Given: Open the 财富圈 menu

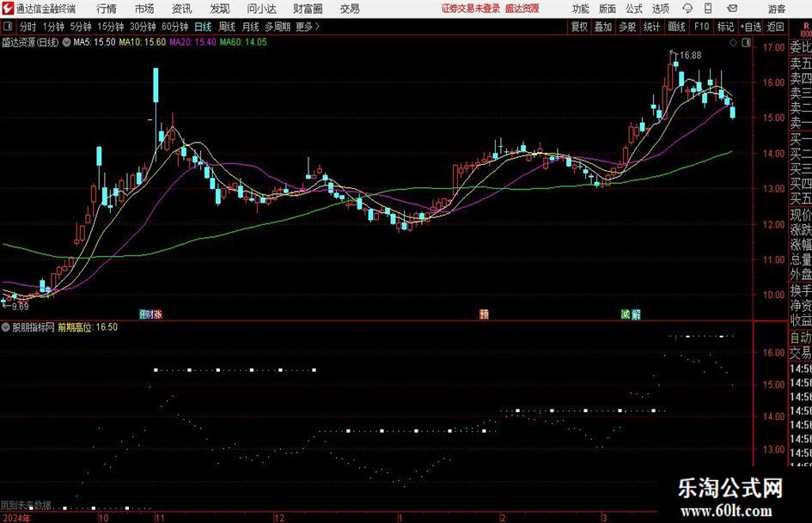Looking at the screenshot, I should 308,9.
